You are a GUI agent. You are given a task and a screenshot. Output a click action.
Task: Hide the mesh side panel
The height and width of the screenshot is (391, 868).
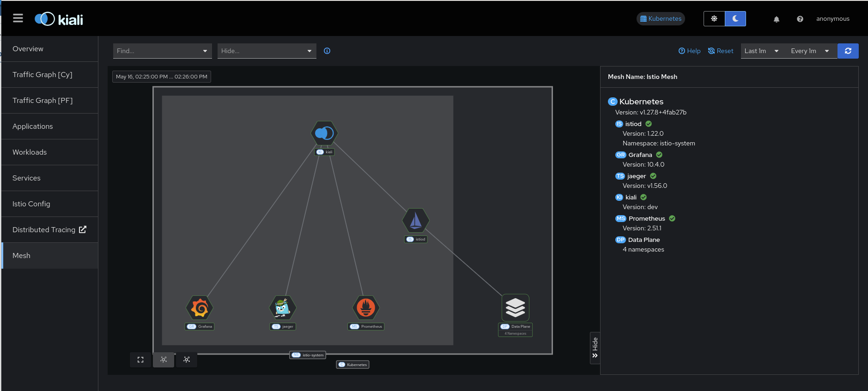click(x=595, y=348)
